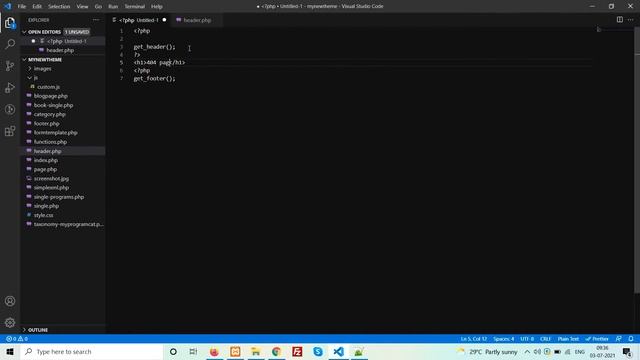Change indentation via Spaces: 4
The height and width of the screenshot is (360, 640).
tap(504, 339)
